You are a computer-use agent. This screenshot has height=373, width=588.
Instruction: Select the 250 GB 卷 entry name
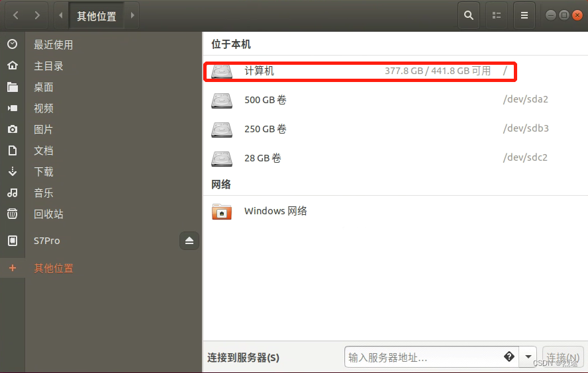266,129
